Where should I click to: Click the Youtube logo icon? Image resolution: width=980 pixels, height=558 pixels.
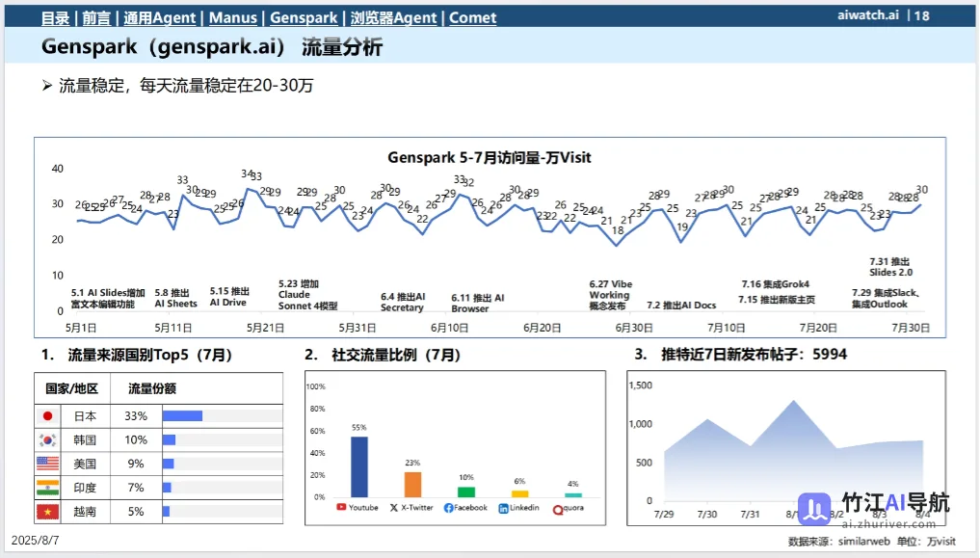click(341, 507)
